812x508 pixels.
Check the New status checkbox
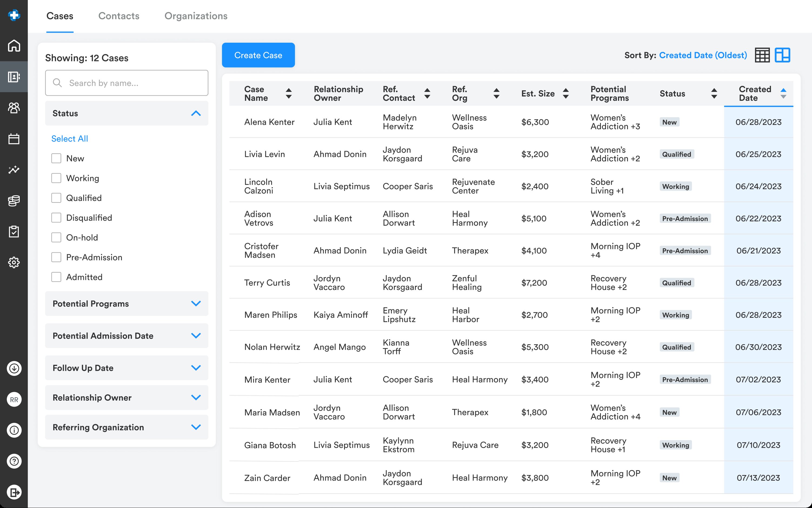point(56,158)
